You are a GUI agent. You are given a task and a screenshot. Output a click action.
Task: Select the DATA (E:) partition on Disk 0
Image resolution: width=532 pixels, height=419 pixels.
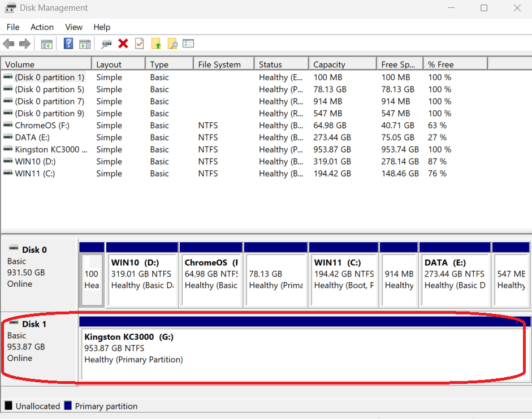pyautogui.click(x=455, y=274)
